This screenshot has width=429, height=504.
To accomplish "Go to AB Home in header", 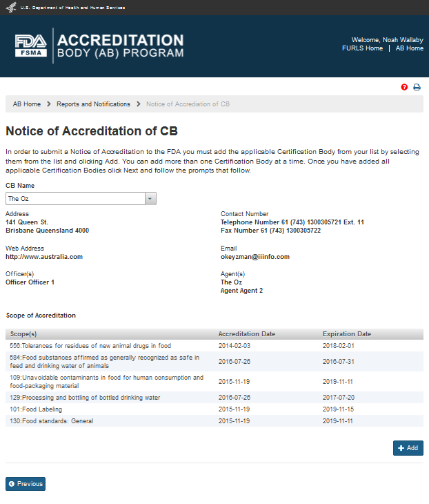I will [409, 48].
